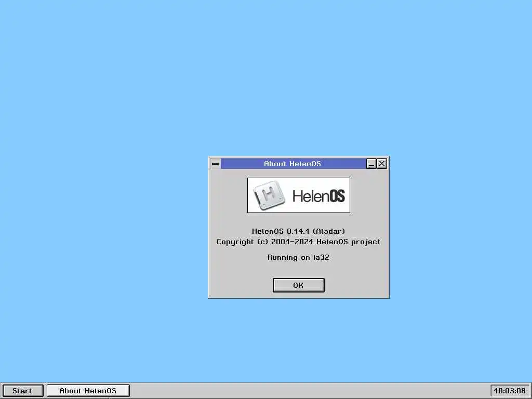
Task: Click the text HelenOS 0.14.1 (Aladar)
Action: click(x=299, y=231)
